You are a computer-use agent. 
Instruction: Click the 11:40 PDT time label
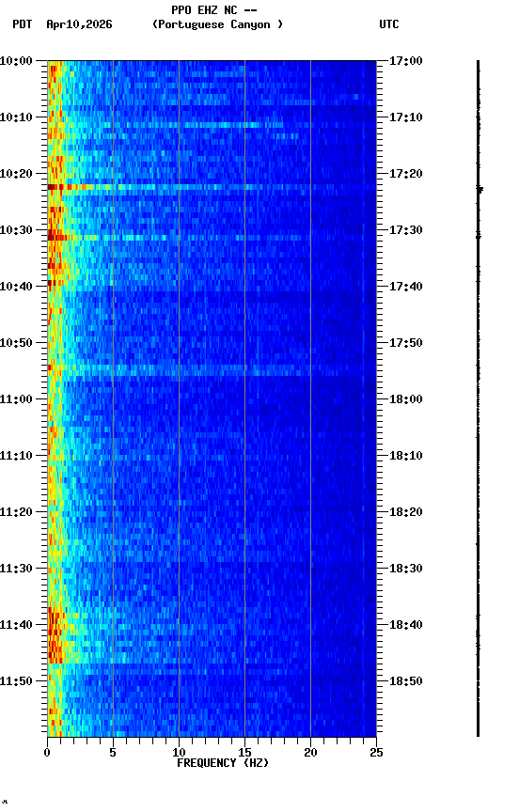click(x=16, y=626)
